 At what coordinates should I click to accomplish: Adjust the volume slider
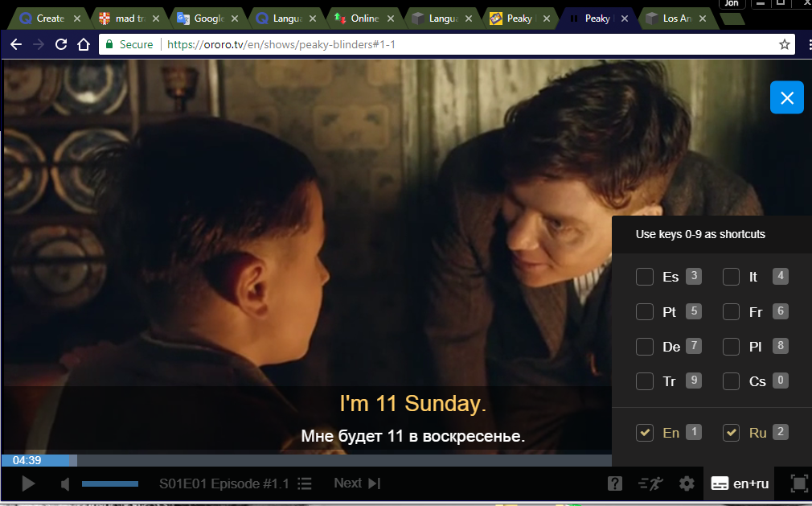point(110,484)
